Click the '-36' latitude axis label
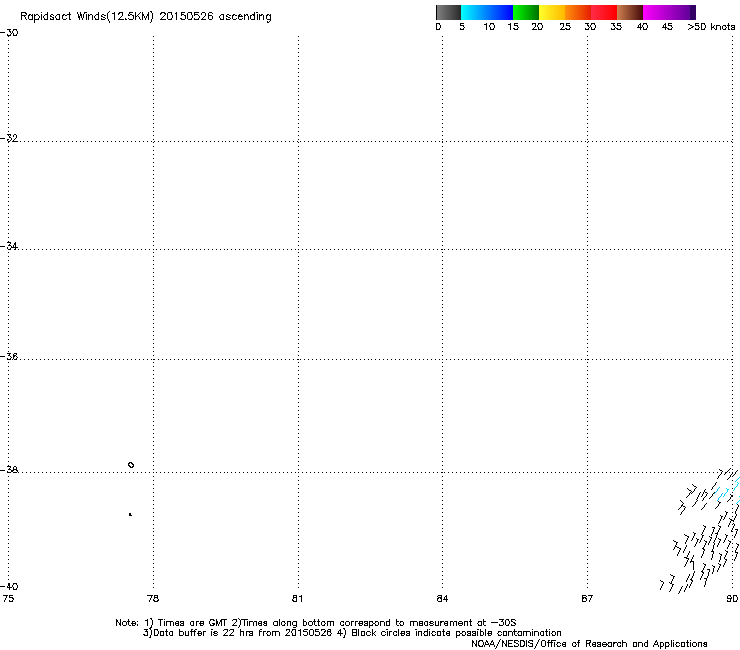Viewport: 740px width, 650px height. (x=9, y=356)
